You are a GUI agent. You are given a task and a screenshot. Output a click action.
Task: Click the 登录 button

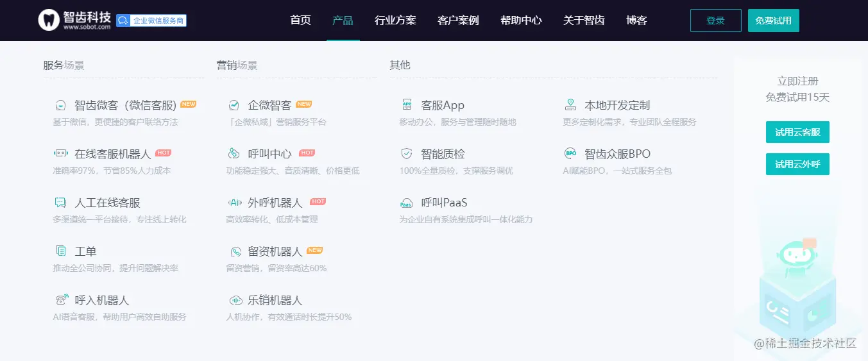pyautogui.click(x=715, y=21)
